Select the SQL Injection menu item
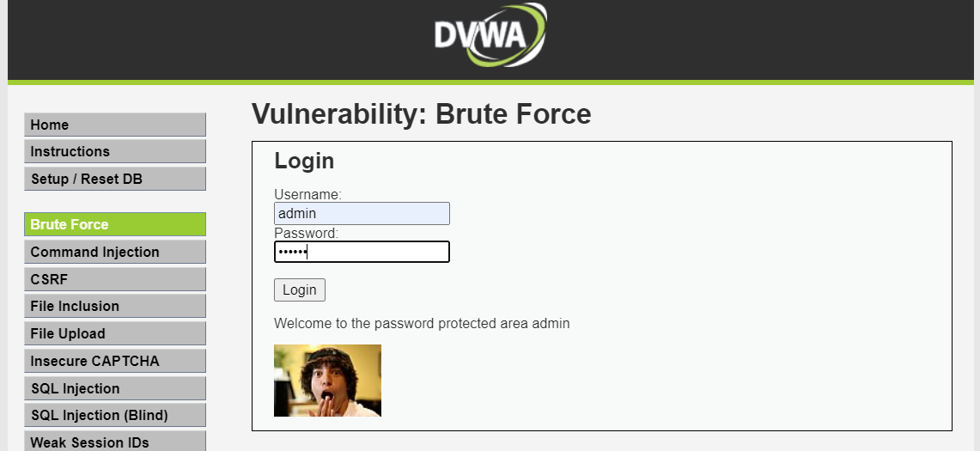This screenshot has width=980, height=451. tap(115, 388)
